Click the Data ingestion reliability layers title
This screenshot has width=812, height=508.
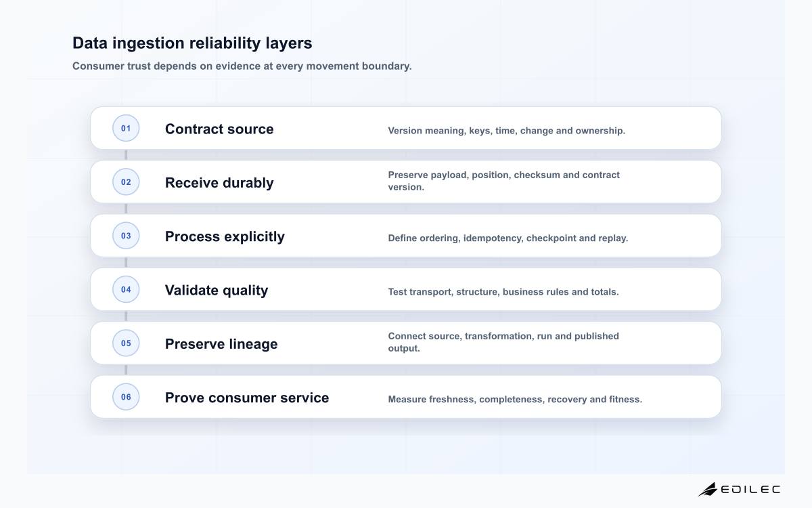click(192, 43)
